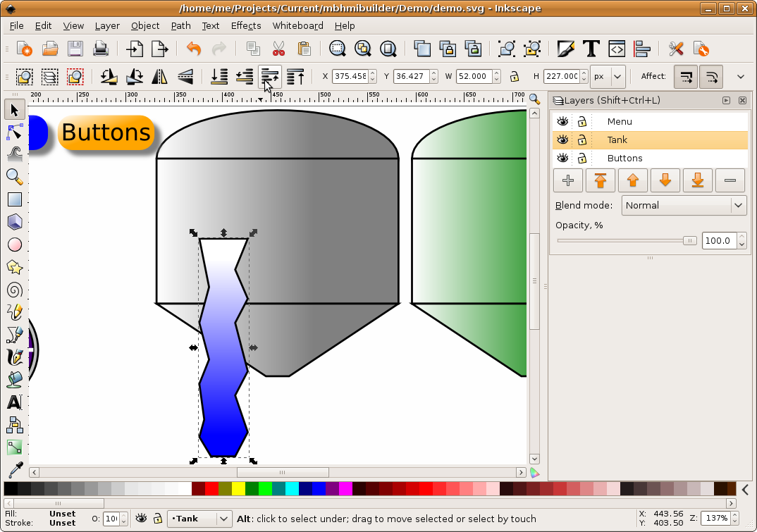Image resolution: width=757 pixels, height=532 pixels.
Task: Pick the Star polygon tool
Action: [15, 267]
